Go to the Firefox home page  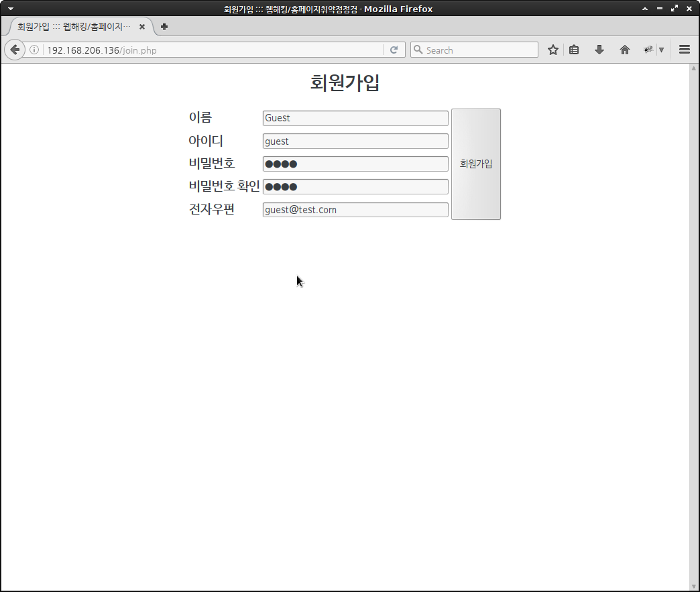coord(625,50)
